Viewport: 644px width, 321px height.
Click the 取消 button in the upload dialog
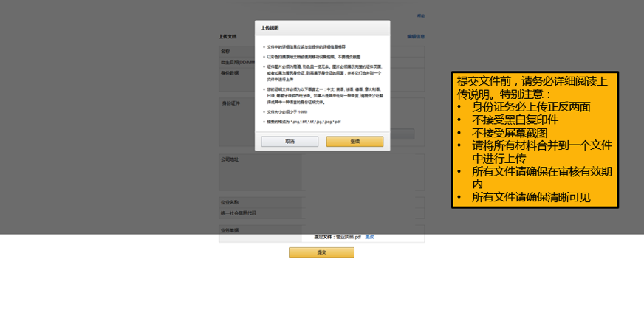290,141
